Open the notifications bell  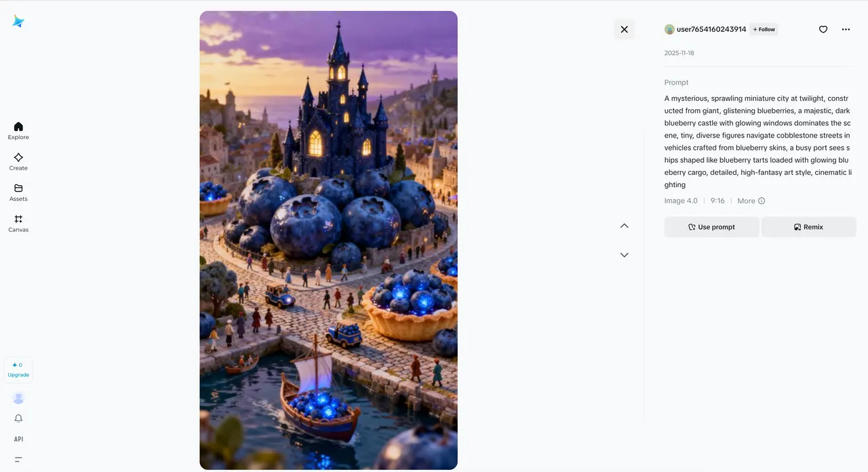pos(18,418)
